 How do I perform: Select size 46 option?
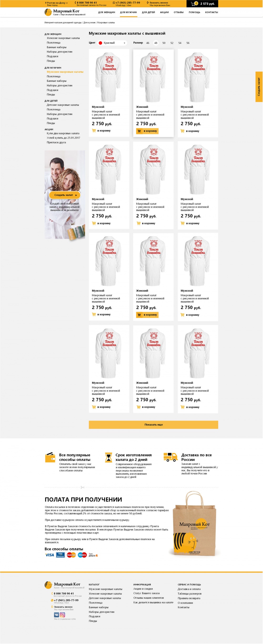[x=148, y=43]
